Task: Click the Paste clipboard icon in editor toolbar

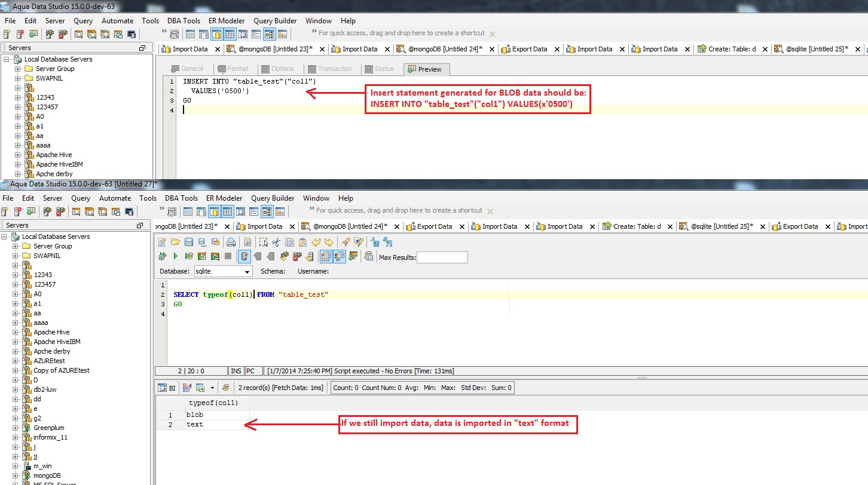Action: click(302, 242)
